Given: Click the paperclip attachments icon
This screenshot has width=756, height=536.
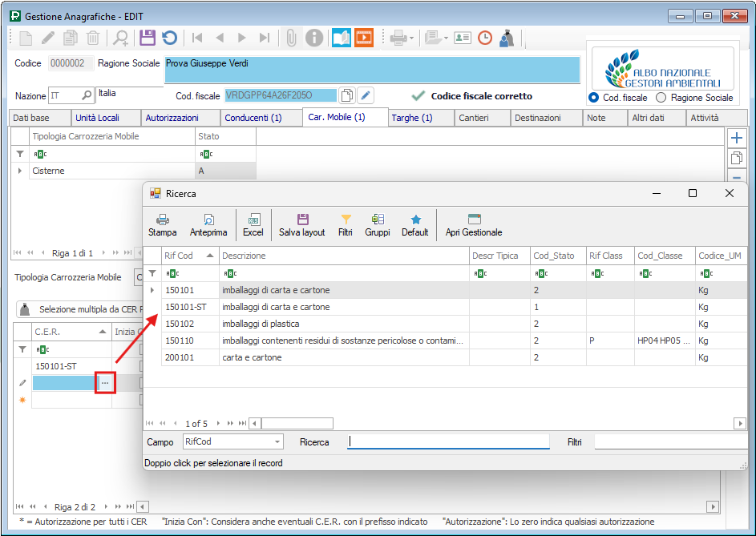Looking at the screenshot, I should (291, 38).
